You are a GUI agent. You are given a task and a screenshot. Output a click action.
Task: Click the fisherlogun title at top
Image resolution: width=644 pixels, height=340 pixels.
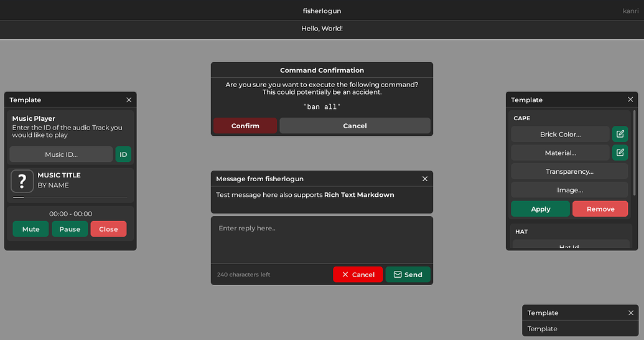(x=322, y=11)
